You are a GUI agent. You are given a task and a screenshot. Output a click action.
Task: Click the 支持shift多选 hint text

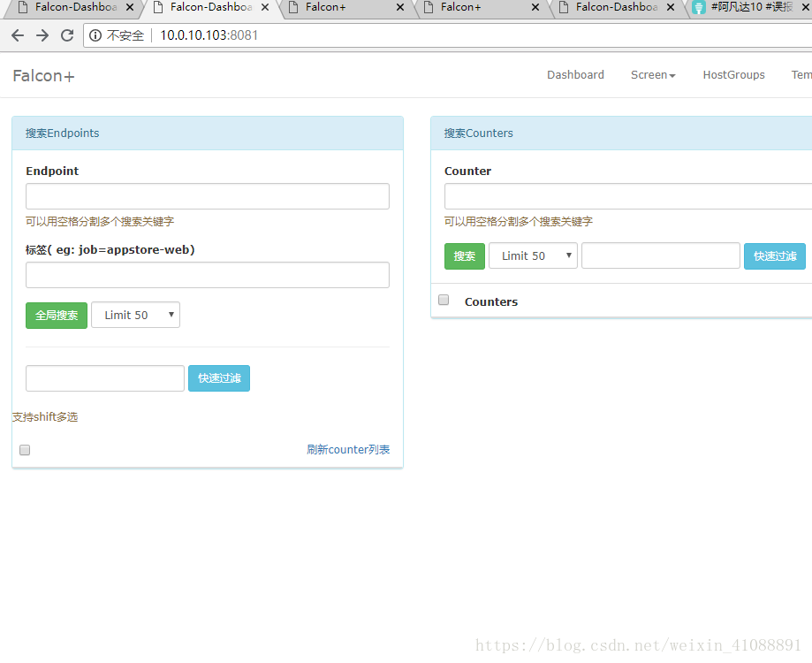(x=45, y=417)
